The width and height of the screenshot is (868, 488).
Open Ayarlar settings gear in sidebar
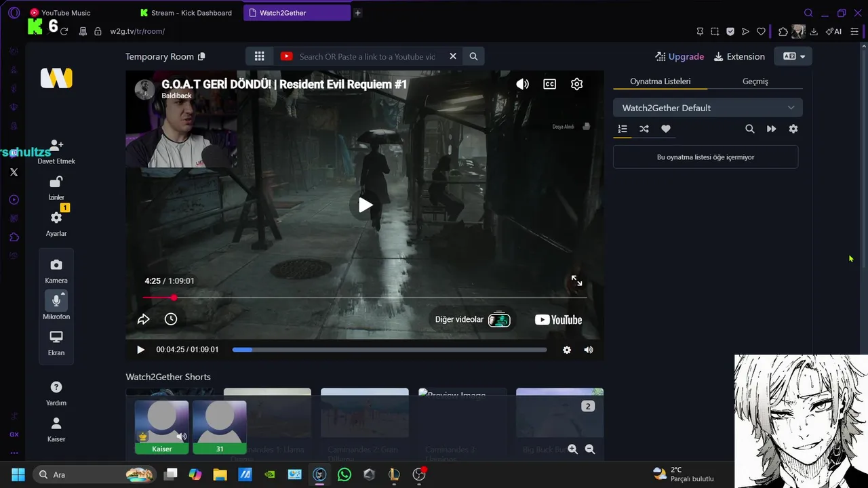[56, 218]
